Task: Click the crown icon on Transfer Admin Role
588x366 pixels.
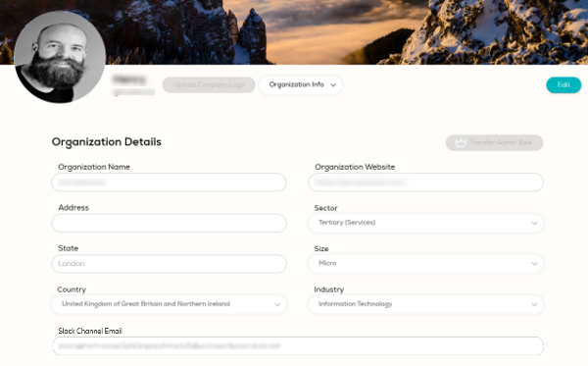Action: [461, 143]
